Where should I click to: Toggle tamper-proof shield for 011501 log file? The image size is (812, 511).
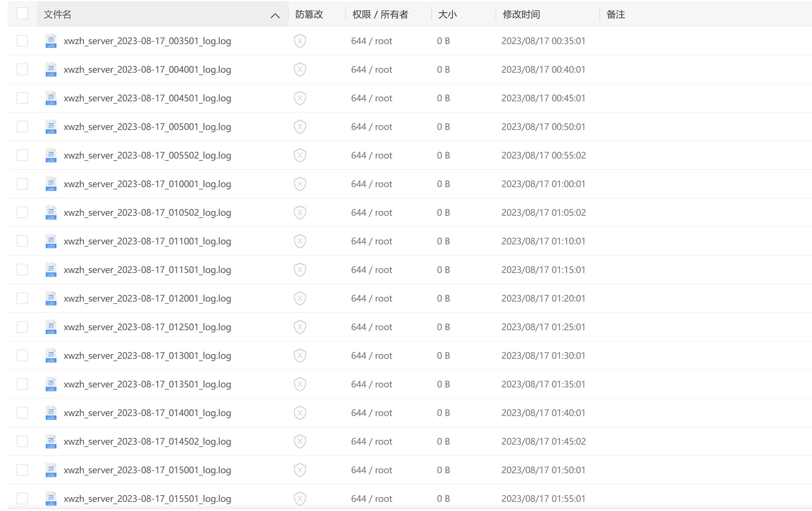[300, 270]
